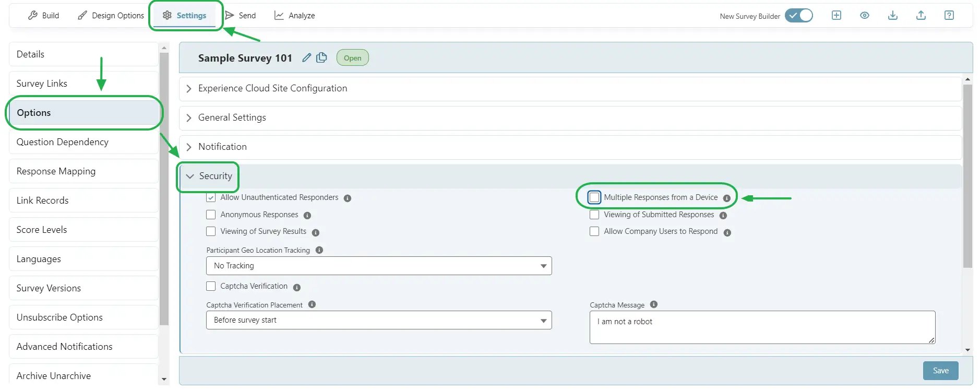Go to the Send tab
Screen dimensions: 980x390
[241, 16]
